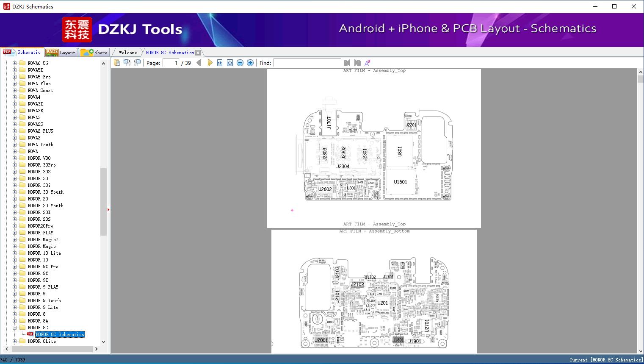Viewport: 644px width, 364px height.
Task: Click the page number input box
Action: click(x=171, y=63)
